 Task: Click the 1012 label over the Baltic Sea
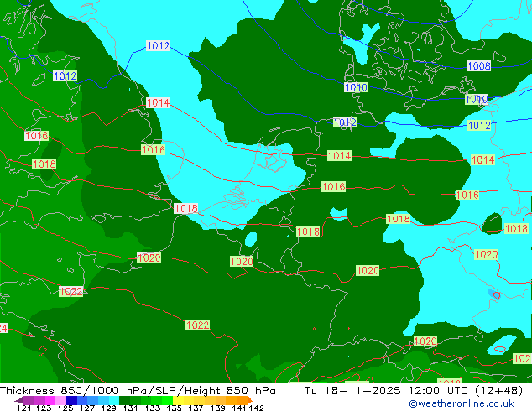[479, 126]
